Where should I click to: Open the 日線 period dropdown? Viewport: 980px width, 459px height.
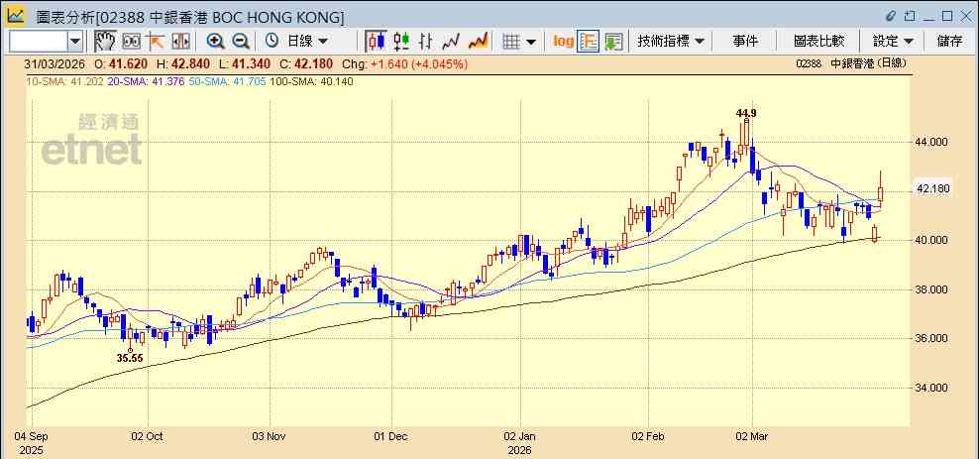(x=307, y=42)
